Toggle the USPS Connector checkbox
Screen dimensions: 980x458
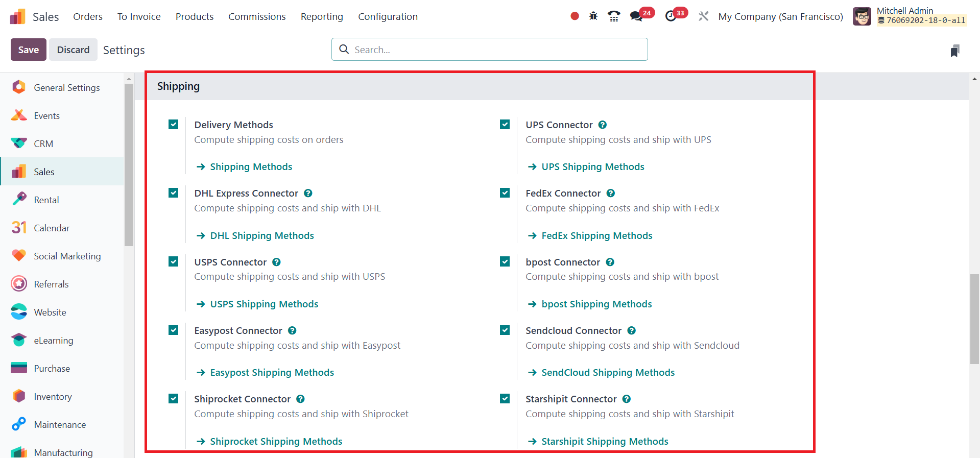pyautogui.click(x=174, y=262)
